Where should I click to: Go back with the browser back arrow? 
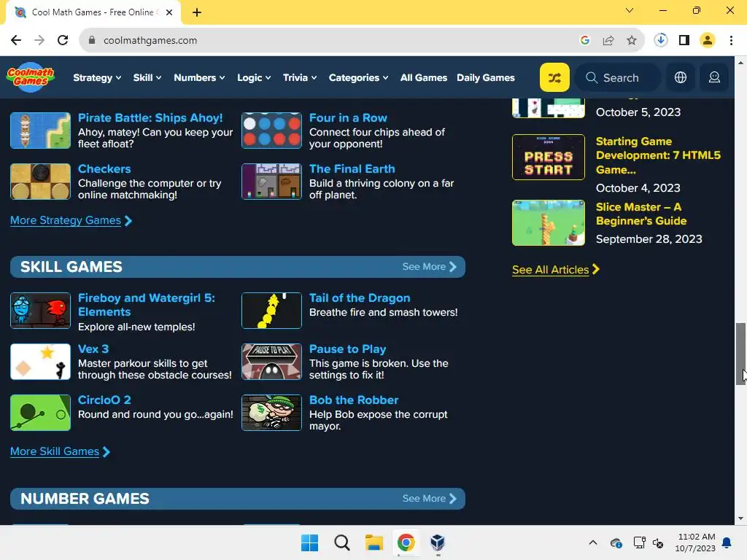pyautogui.click(x=16, y=41)
